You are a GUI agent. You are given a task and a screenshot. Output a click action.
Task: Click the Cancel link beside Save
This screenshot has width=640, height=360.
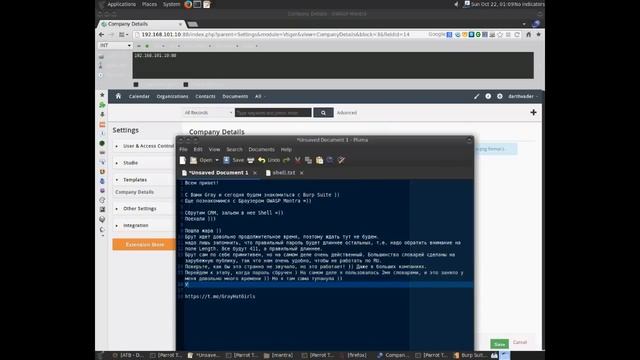pyautogui.click(x=520, y=342)
